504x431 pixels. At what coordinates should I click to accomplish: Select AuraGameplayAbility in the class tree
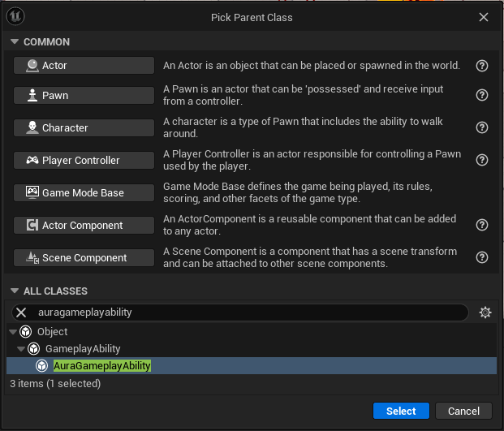102,366
